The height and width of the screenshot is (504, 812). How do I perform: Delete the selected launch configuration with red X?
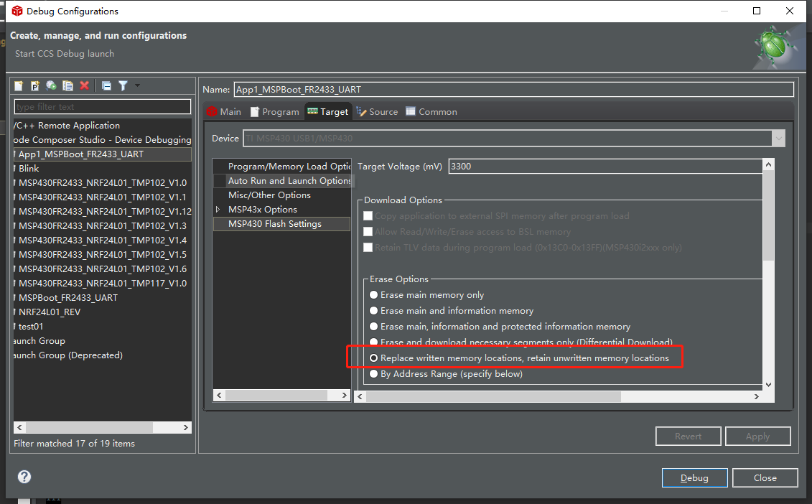pyautogui.click(x=85, y=85)
